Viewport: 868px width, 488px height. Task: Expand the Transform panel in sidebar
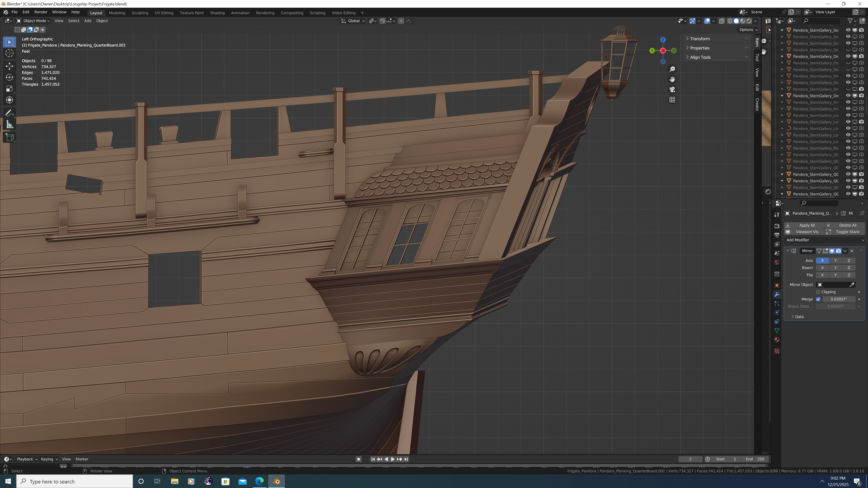(x=700, y=39)
